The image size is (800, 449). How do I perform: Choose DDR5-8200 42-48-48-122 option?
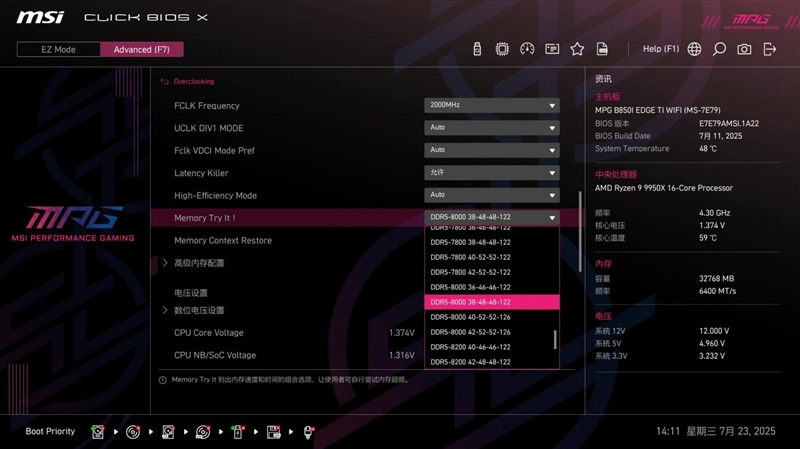click(492, 362)
